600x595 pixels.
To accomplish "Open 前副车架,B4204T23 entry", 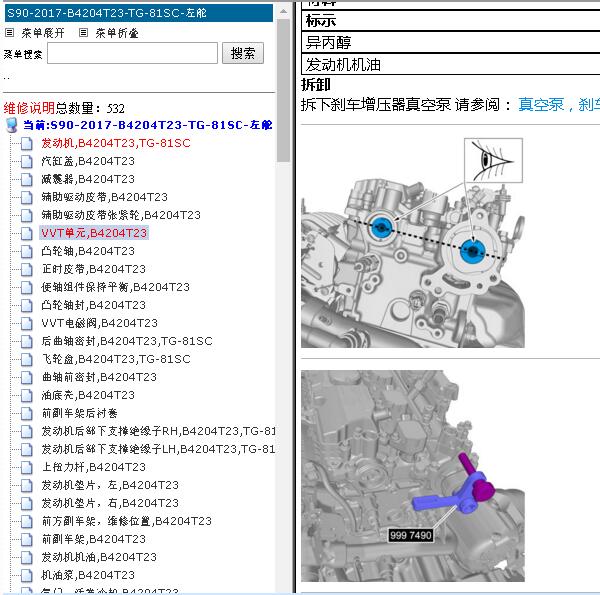I will click(94, 539).
